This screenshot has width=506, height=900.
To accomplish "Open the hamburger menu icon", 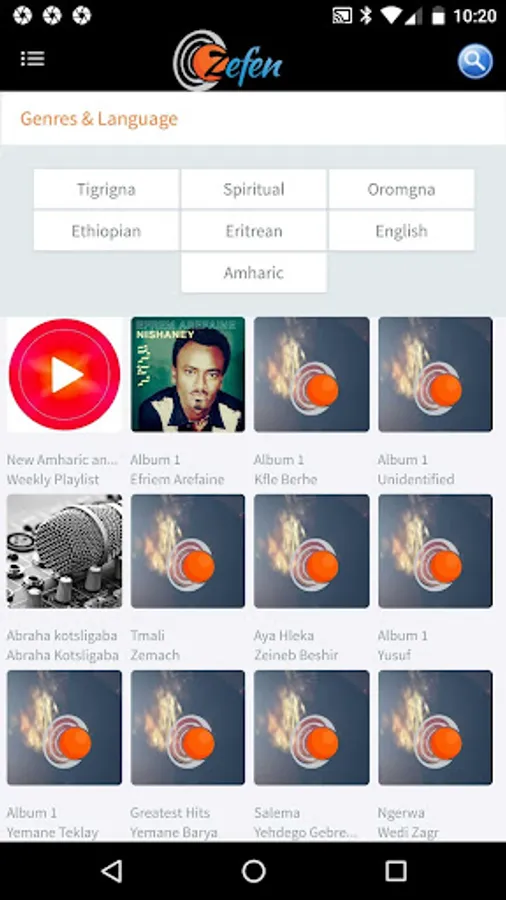I will 33,59.
